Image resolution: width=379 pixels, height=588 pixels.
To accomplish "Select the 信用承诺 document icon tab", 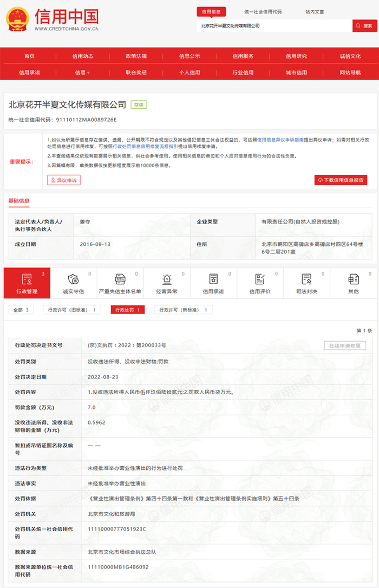I will pos(213,283).
